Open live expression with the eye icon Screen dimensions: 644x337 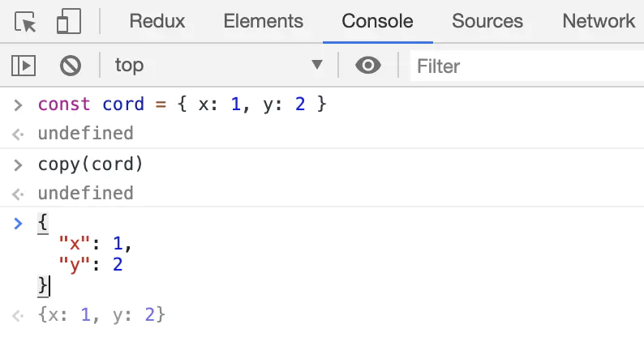[368, 65]
